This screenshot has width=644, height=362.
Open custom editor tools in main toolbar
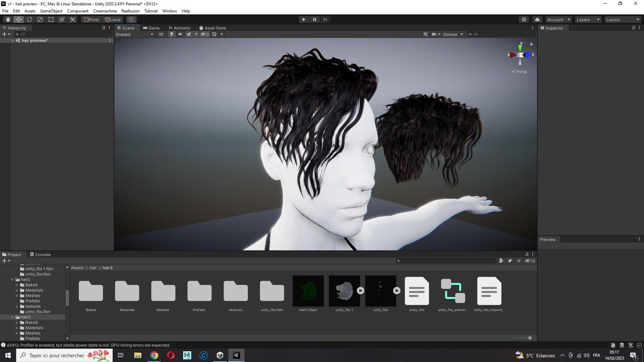pyautogui.click(x=73, y=19)
